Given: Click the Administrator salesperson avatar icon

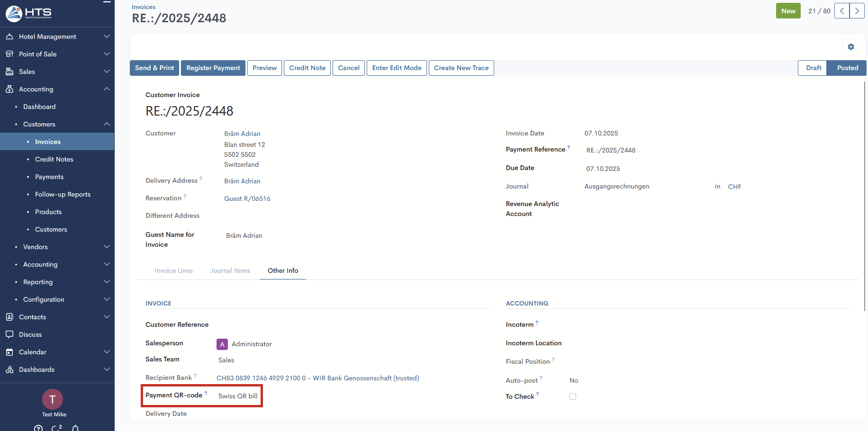Looking at the screenshot, I should (222, 344).
